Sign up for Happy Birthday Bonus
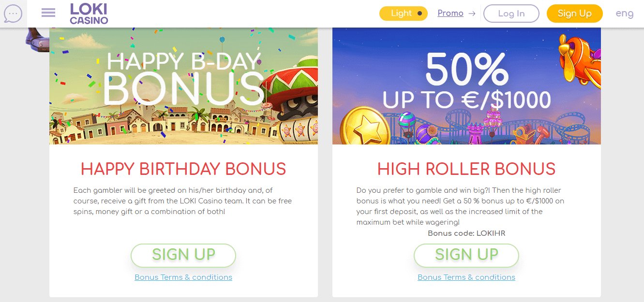The height and width of the screenshot is (302, 644). [183, 255]
